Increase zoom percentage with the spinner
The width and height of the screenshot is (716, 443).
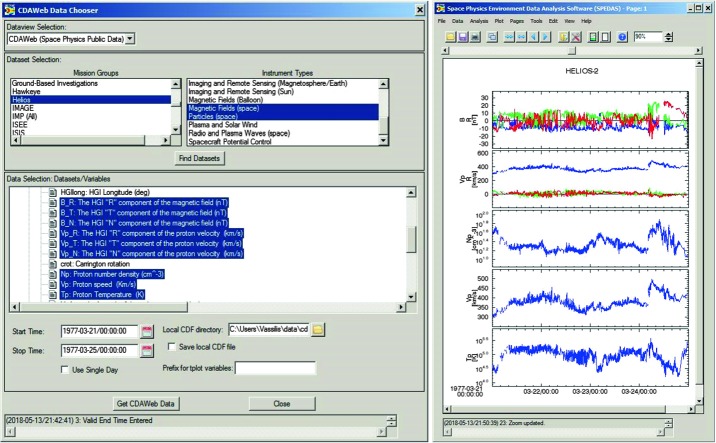[666, 34]
